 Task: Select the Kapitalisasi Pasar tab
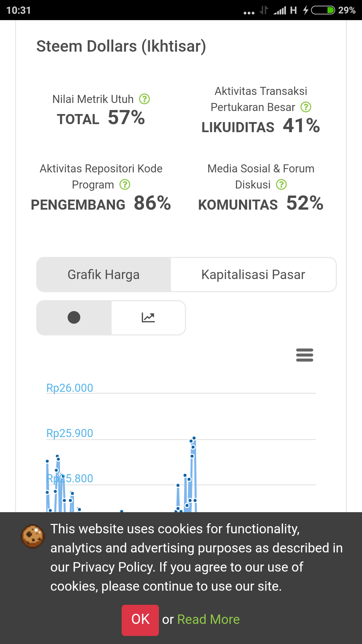click(253, 275)
